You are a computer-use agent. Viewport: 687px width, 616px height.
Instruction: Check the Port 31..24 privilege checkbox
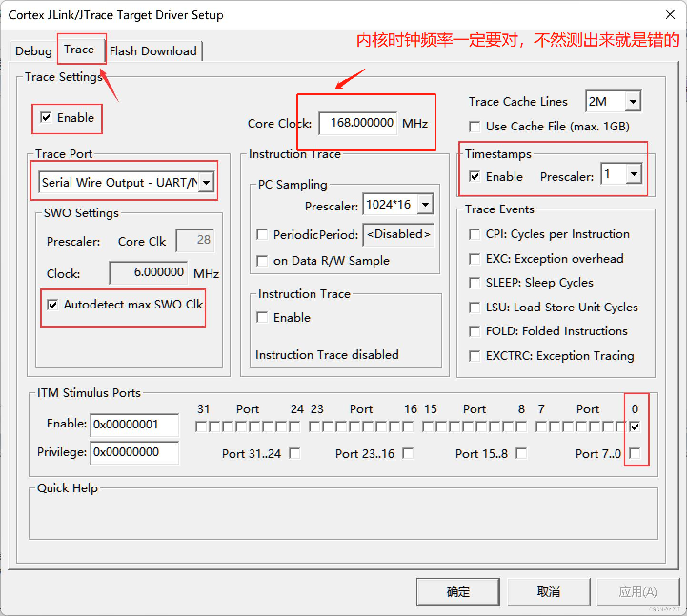pyautogui.click(x=295, y=453)
